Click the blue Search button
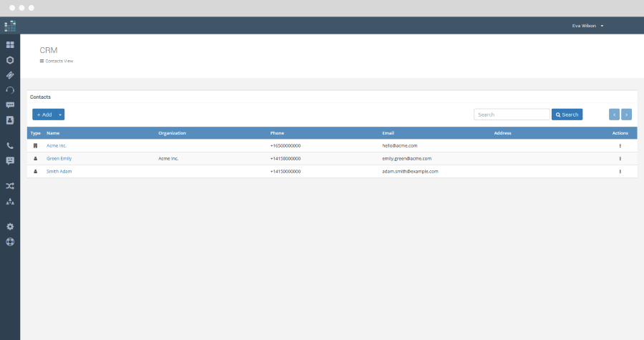The width and height of the screenshot is (644, 340). 567,115
